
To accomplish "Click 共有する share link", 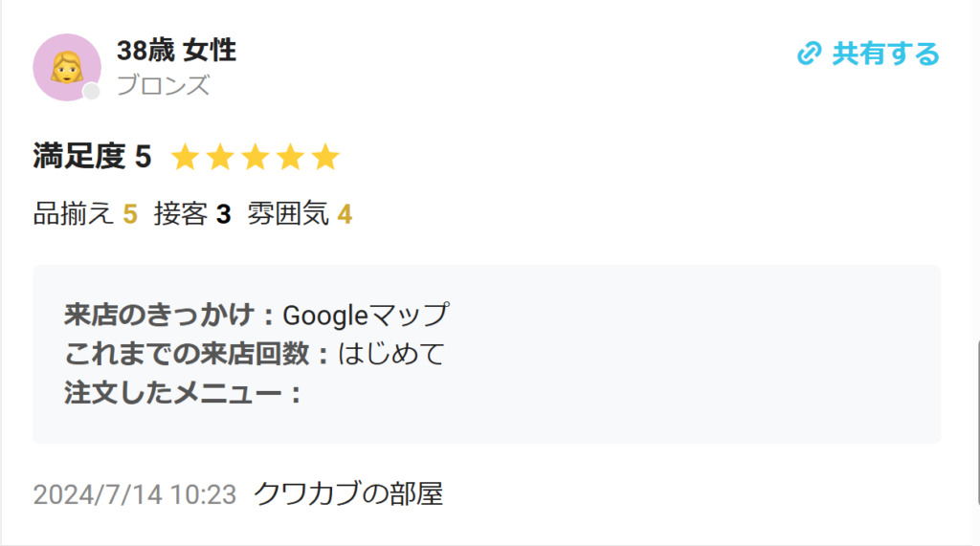I will [x=868, y=54].
